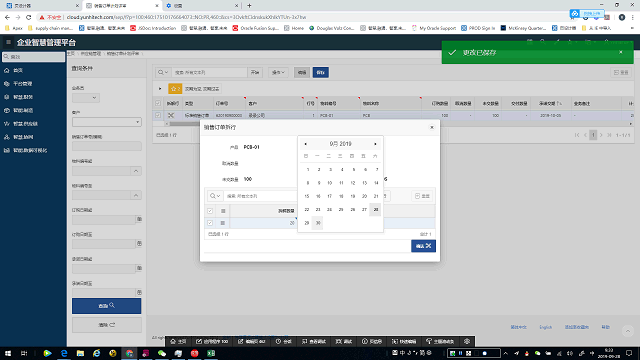Click the scroll-to-top round button

click(x=628, y=331)
